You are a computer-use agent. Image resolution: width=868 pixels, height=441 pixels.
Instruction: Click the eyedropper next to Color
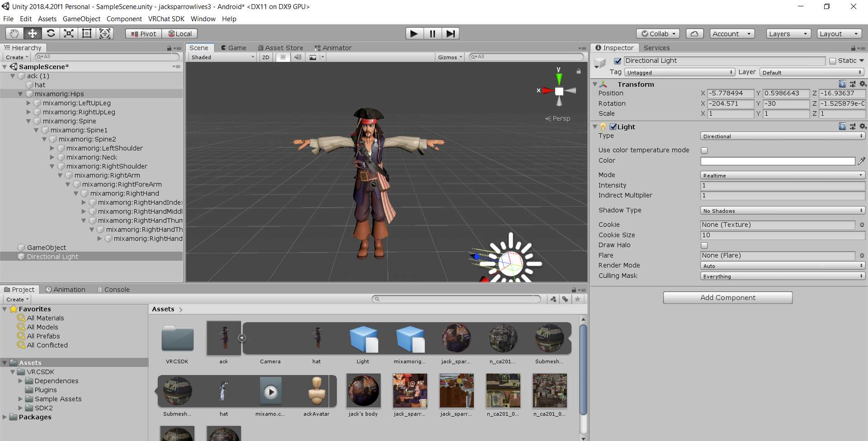point(862,161)
